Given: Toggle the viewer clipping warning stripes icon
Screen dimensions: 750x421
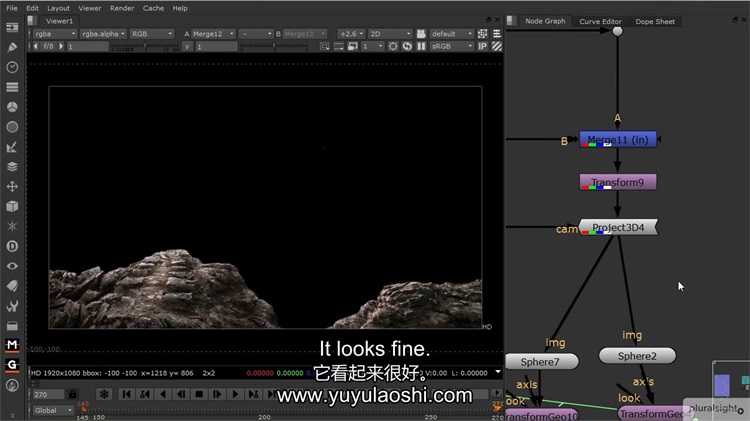Looking at the screenshot, I should click(497, 46).
